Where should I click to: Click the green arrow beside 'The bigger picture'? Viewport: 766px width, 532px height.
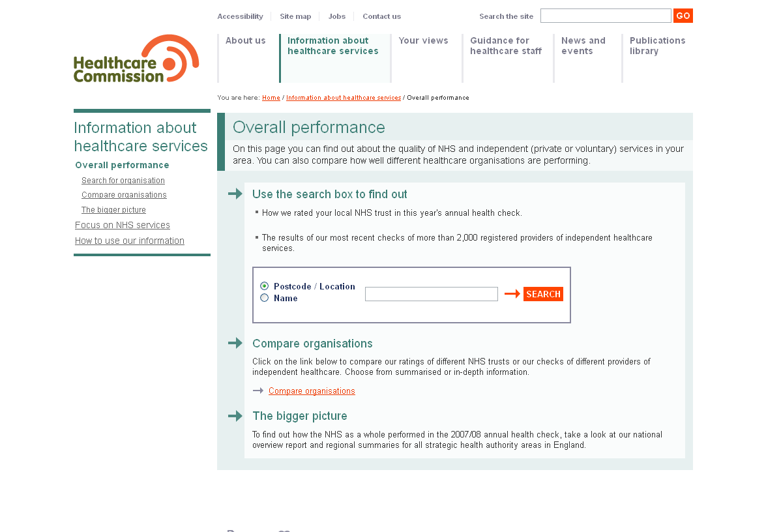[x=235, y=416]
